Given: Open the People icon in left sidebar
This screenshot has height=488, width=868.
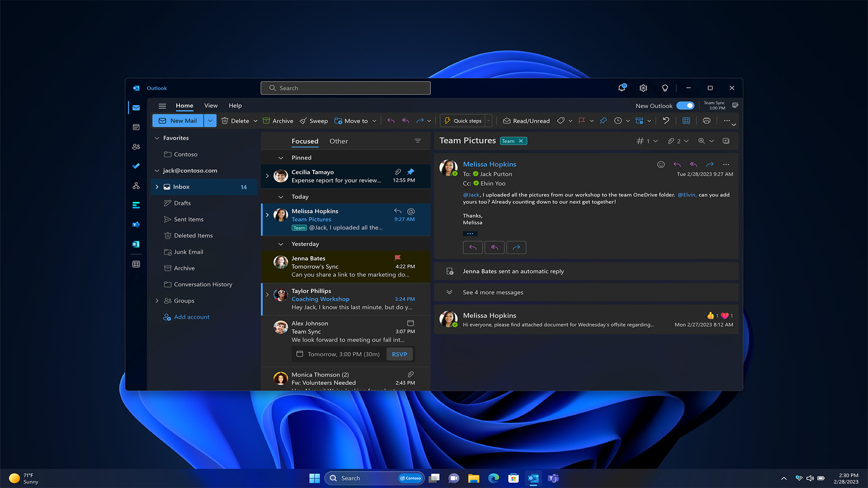Looking at the screenshot, I should click(x=136, y=146).
